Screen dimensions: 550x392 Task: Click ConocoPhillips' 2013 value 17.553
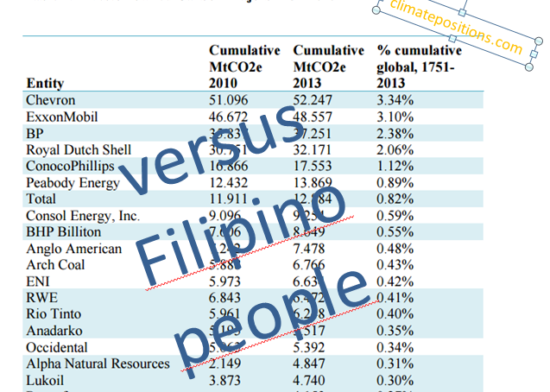click(x=313, y=166)
